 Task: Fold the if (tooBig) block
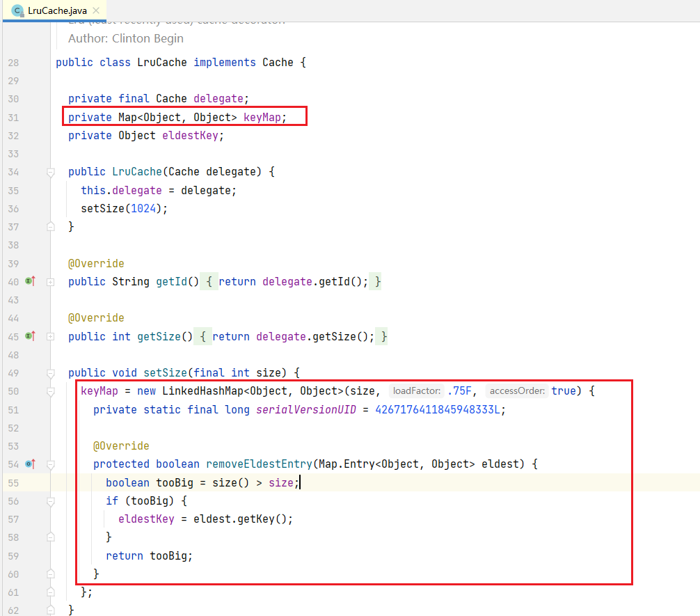pyautogui.click(x=50, y=500)
